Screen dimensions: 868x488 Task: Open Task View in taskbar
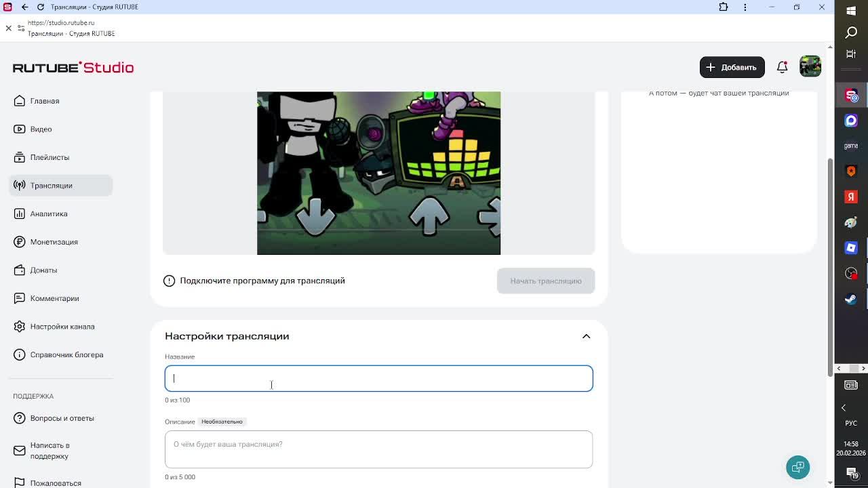(851, 54)
